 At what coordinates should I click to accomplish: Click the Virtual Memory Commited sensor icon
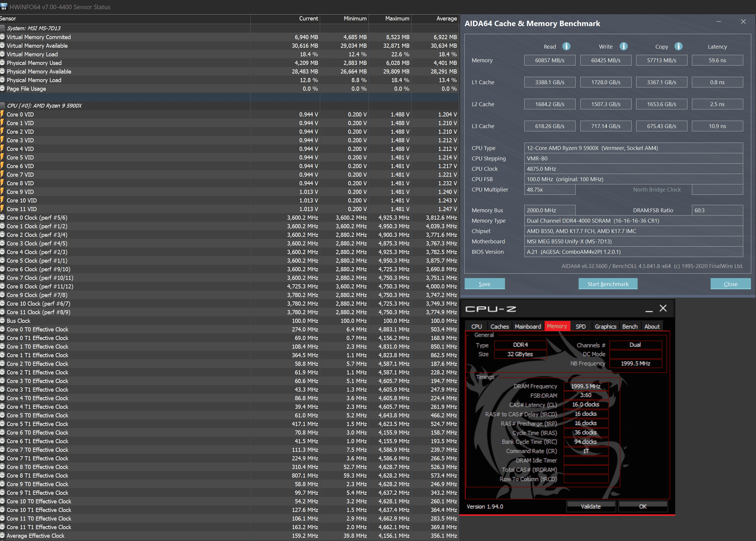tap(2, 37)
